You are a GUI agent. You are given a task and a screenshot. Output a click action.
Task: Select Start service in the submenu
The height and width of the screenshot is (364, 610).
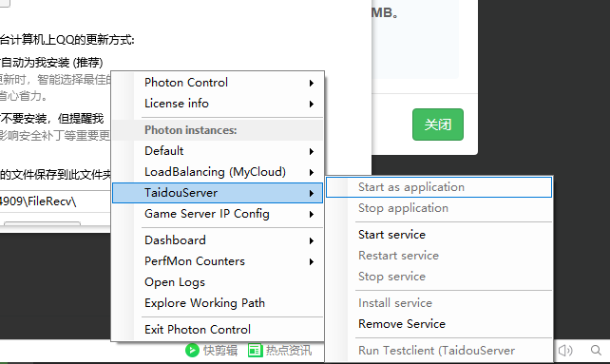coord(439,235)
